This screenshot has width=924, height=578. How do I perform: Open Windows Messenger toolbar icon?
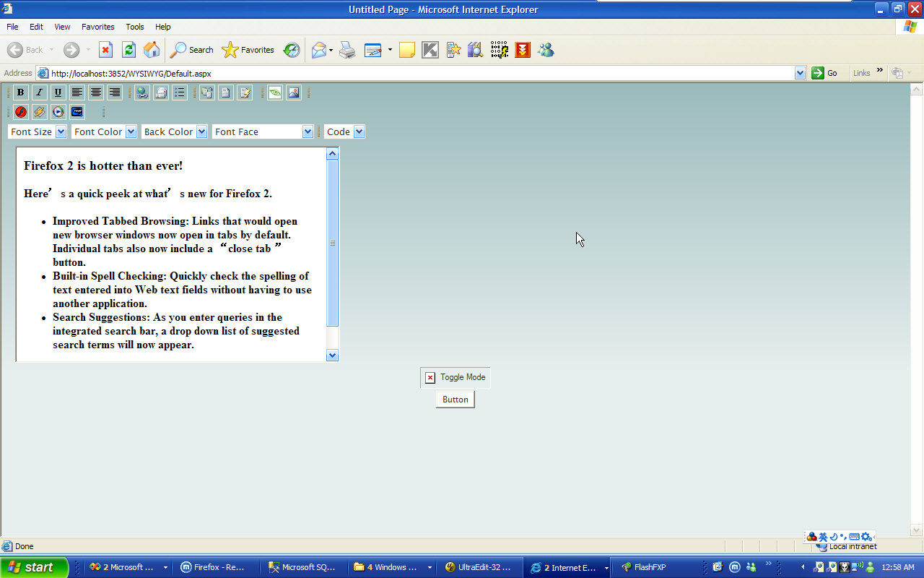pyautogui.click(x=546, y=50)
